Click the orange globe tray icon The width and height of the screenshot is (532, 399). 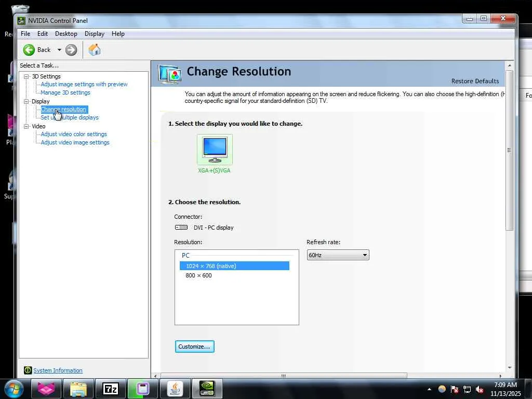click(x=442, y=389)
